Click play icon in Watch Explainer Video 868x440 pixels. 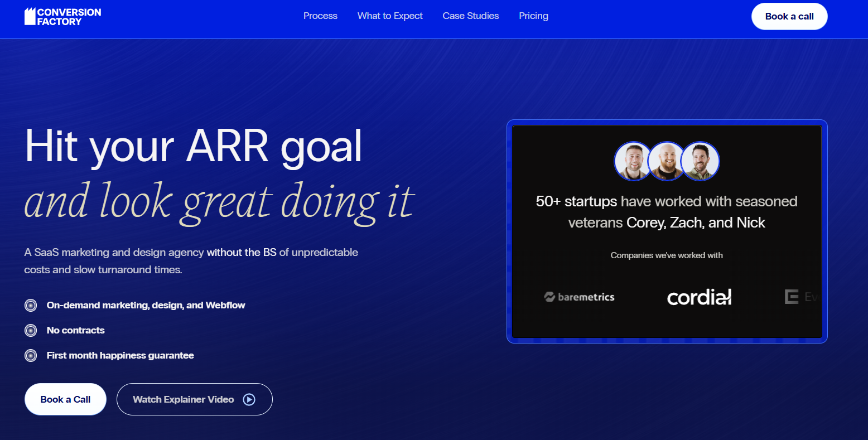[x=249, y=399]
